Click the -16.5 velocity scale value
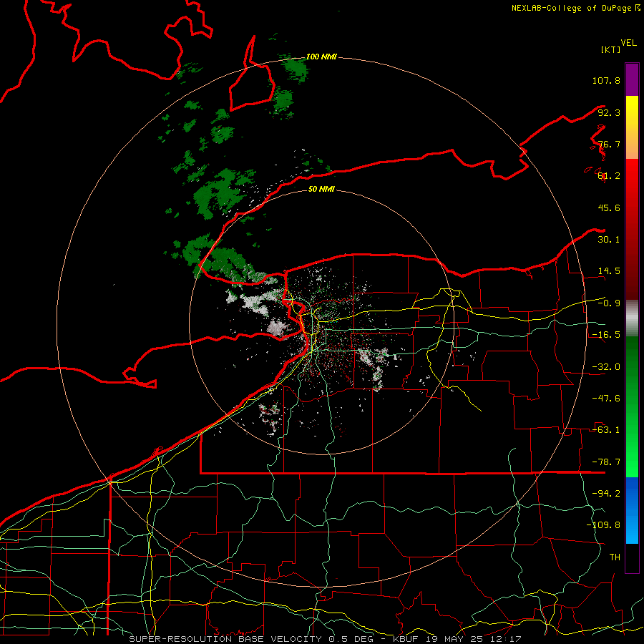The image size is (644, 644). [x=606, y=335]
